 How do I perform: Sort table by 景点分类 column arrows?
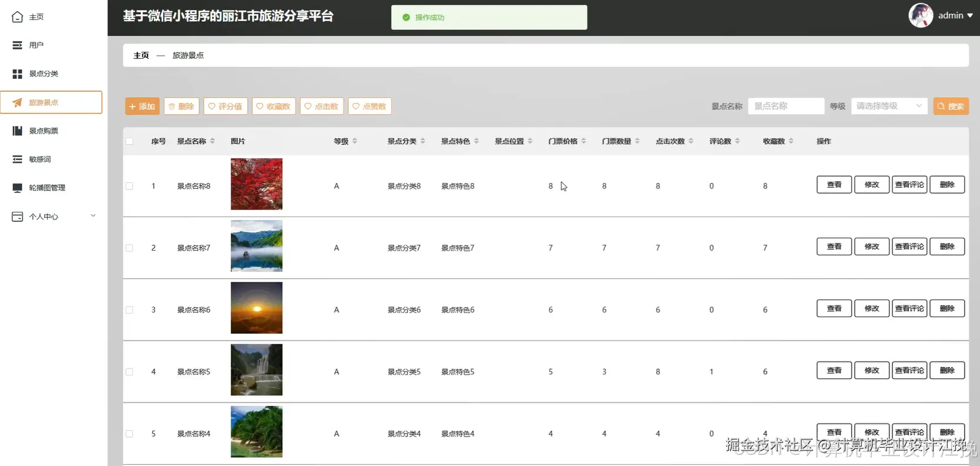point(423,141)
